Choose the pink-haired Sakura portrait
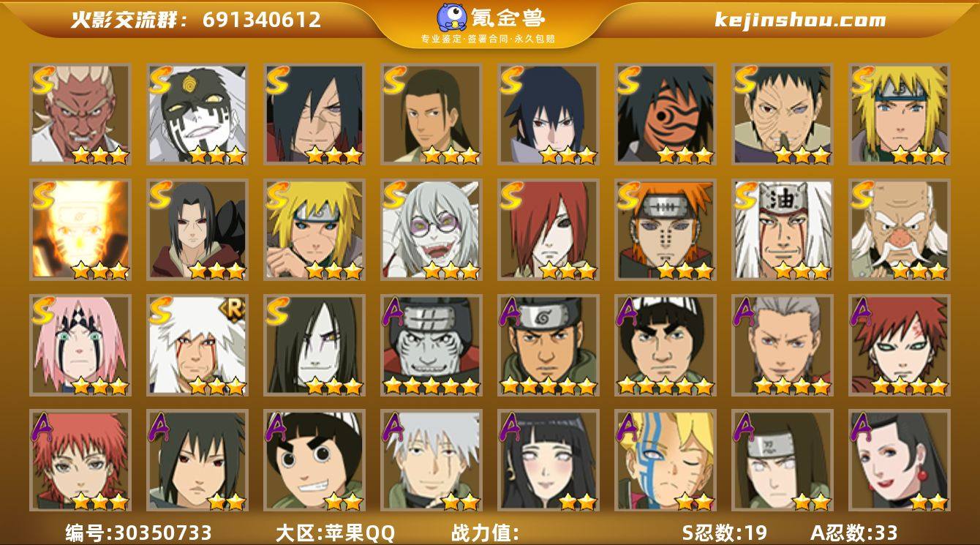Screen dimensions: 980x545 [80, 345]
